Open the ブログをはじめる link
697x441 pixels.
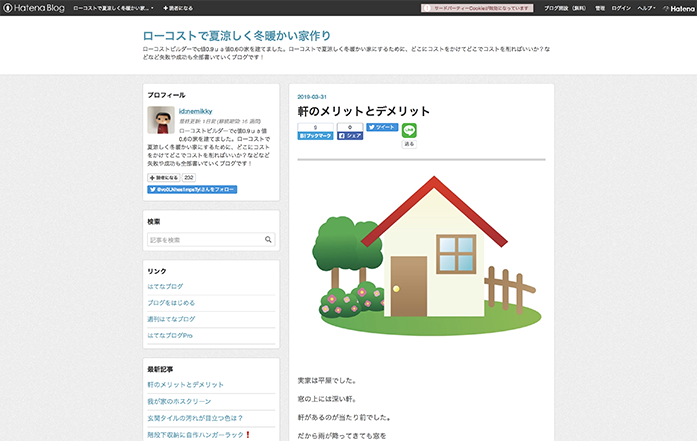click(x=171, y=303)
